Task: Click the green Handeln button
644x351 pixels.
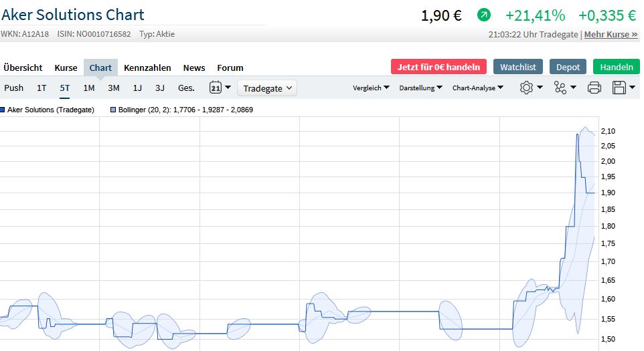Action: (x=617, y=67)
